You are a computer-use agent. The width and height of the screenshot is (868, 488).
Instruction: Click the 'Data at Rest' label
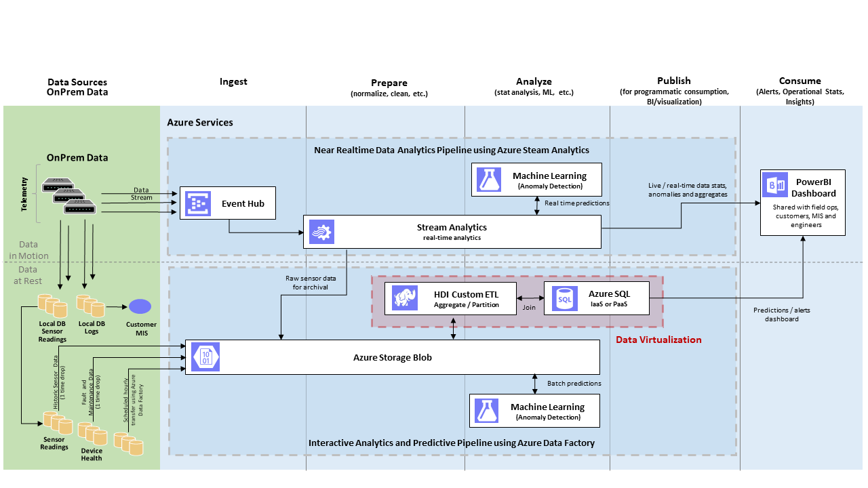26,274
